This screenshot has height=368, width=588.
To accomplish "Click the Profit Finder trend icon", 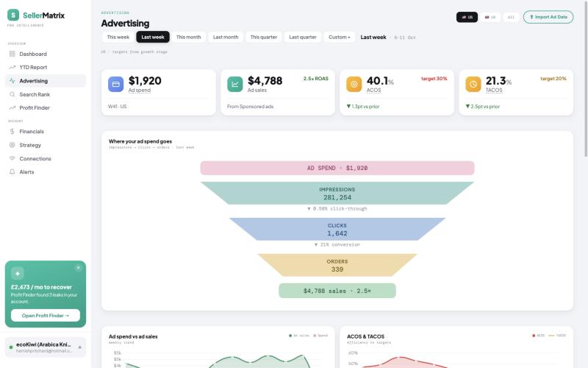I will click(x=12, y=107).
